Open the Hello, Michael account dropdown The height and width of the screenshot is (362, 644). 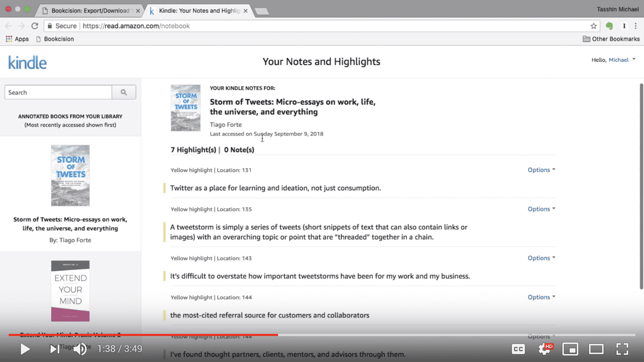click(613, 60)
